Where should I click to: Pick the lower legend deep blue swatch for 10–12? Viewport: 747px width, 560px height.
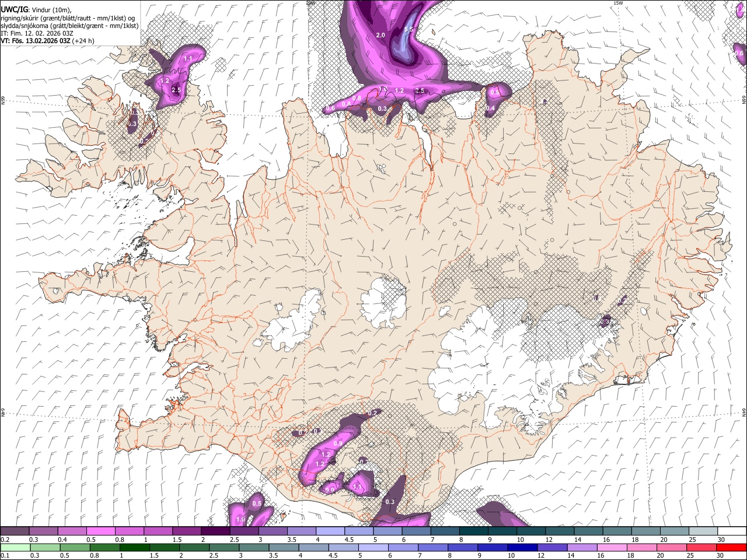[x=522, y=547]
